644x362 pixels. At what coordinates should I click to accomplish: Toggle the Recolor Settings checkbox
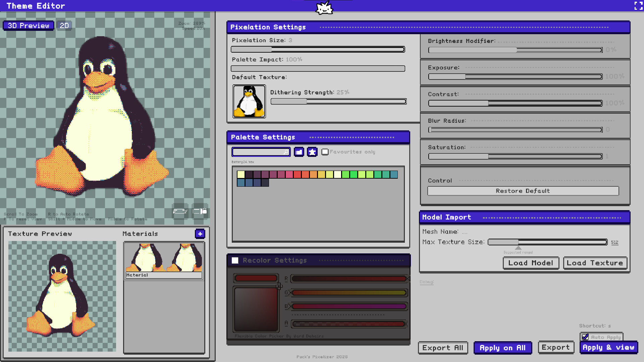pos(235,260)
